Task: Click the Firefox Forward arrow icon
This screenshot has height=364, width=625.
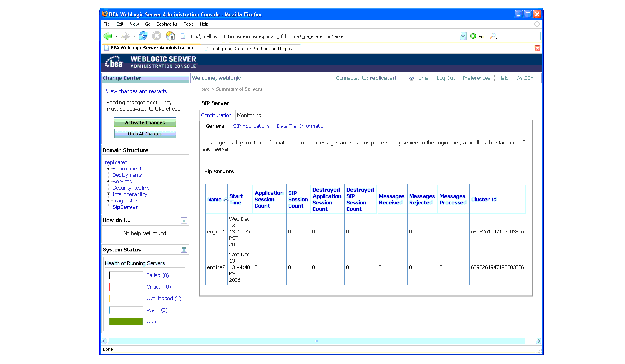Action: point(125,36)
